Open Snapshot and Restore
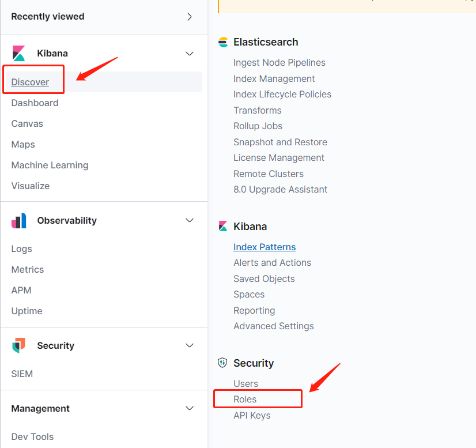The image size is (476, 448). pos(280,142)
